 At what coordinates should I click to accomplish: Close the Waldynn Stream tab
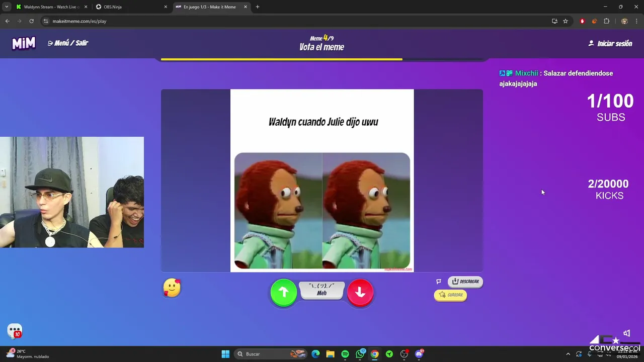[x=86, y=7]
